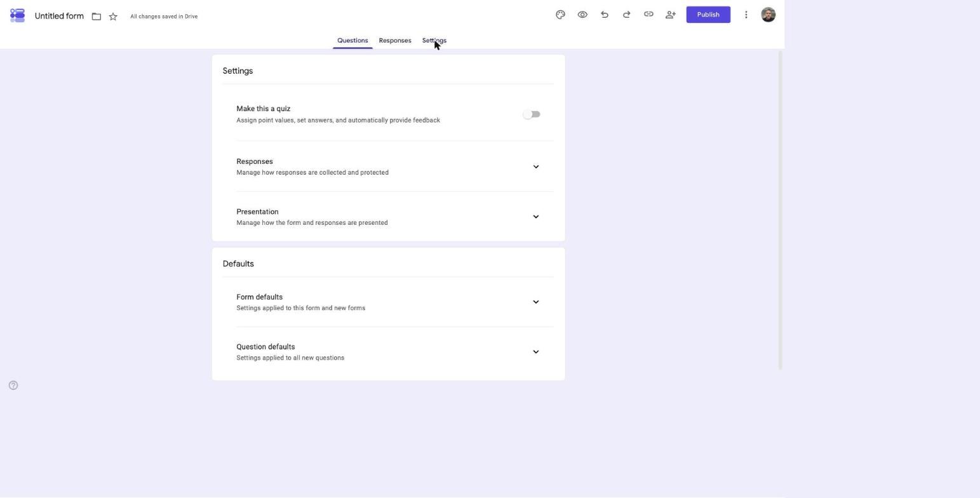Expand the Form defaults section
This screenshot has width=980, height=498.
[x=535, y=302]
